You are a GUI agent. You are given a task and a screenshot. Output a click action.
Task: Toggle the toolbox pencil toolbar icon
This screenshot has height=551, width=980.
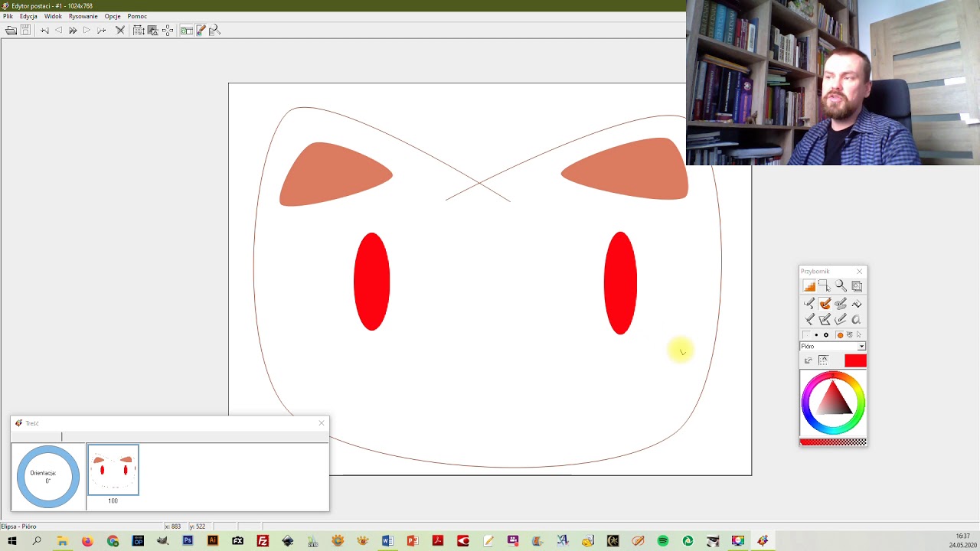(x=201, y=31)
